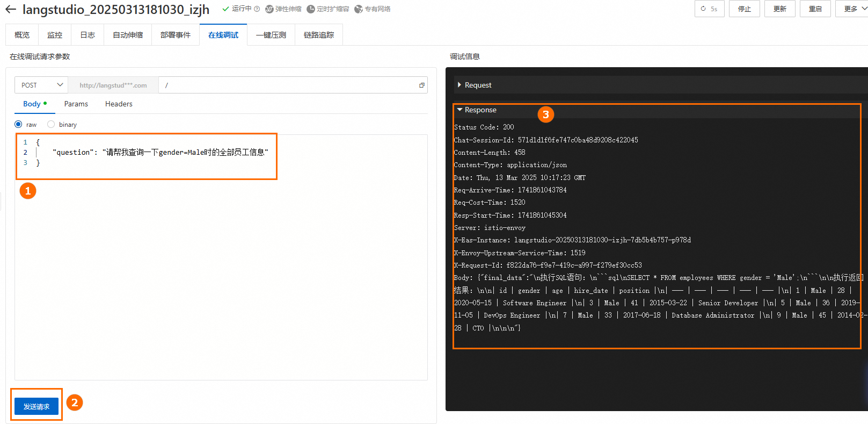
Task: Click the X-Eas-Instance line
Action: point(572,240)
